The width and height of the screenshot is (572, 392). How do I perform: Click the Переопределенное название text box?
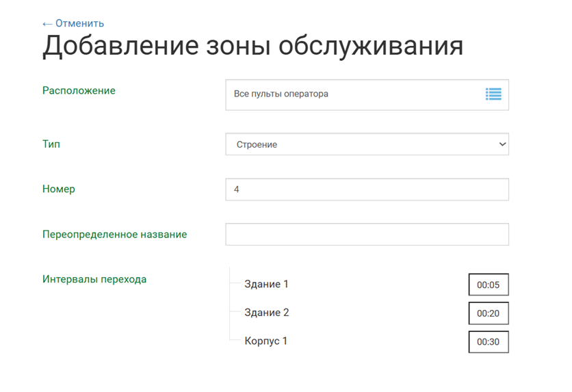tap(367, 234)
